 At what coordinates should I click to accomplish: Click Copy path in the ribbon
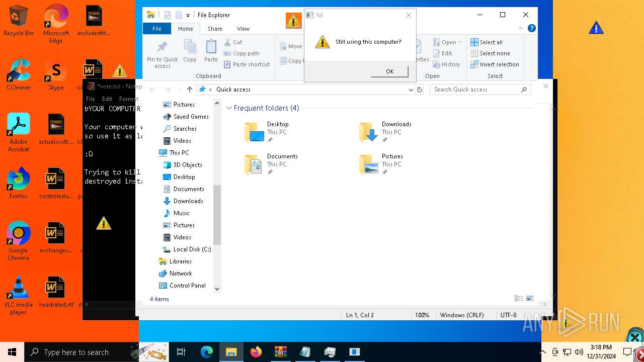pos(242,53)
